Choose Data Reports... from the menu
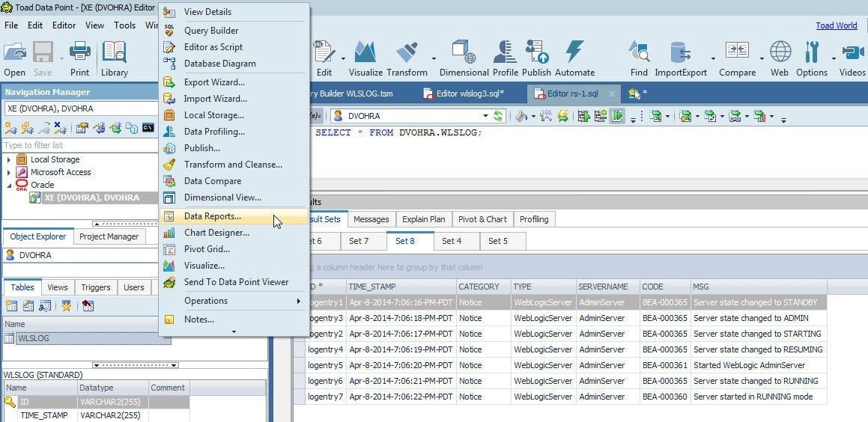 (233, 216)
